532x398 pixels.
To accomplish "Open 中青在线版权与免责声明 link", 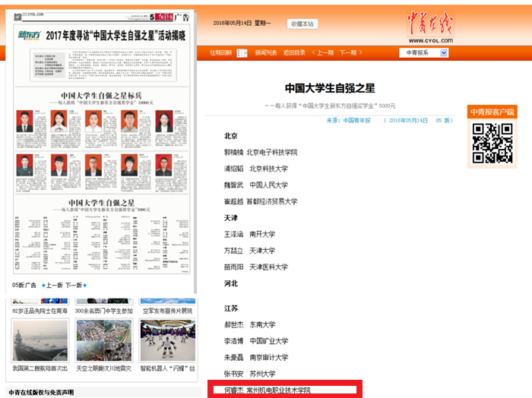I will 43,392.
